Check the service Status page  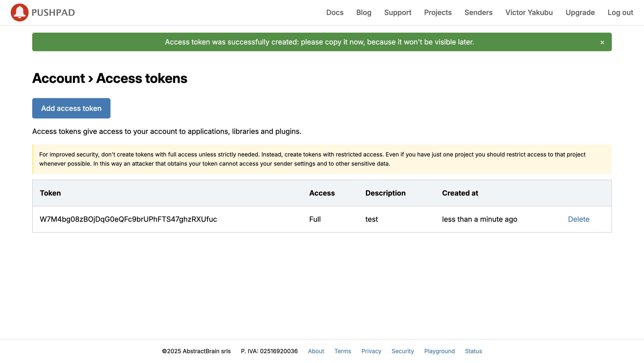tap(473, 351)
